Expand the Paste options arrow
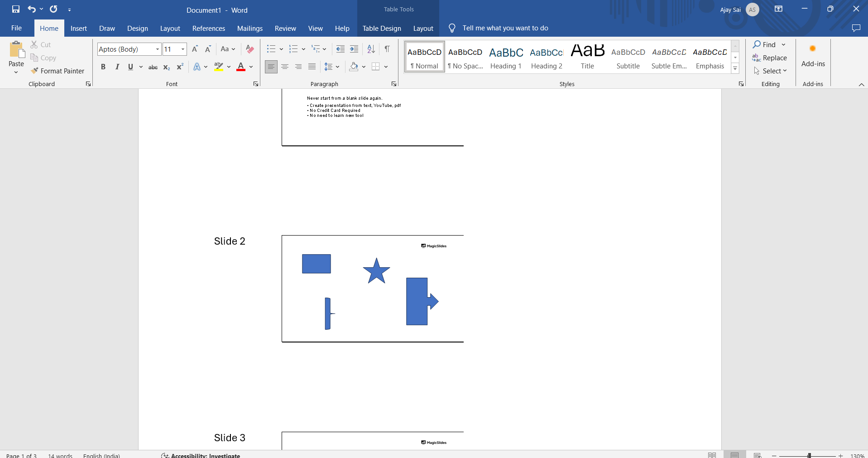868x458 pixels. coord(16,72)
